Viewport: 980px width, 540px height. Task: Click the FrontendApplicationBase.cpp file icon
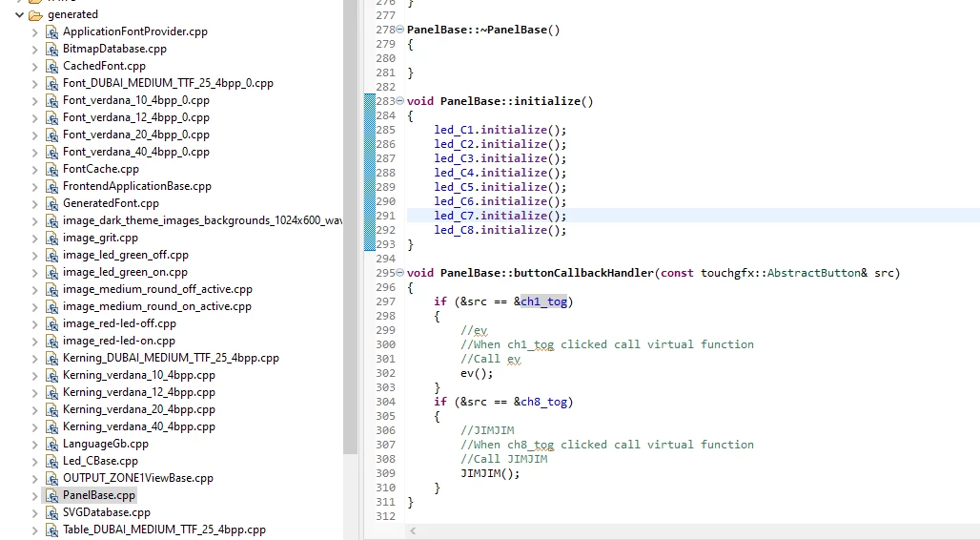click(x=51, y=186)
